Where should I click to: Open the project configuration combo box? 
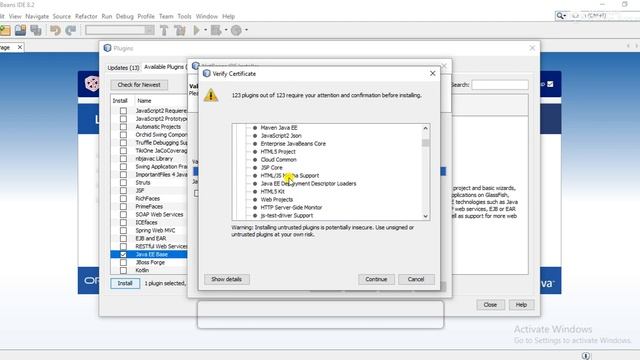point(120,30)
